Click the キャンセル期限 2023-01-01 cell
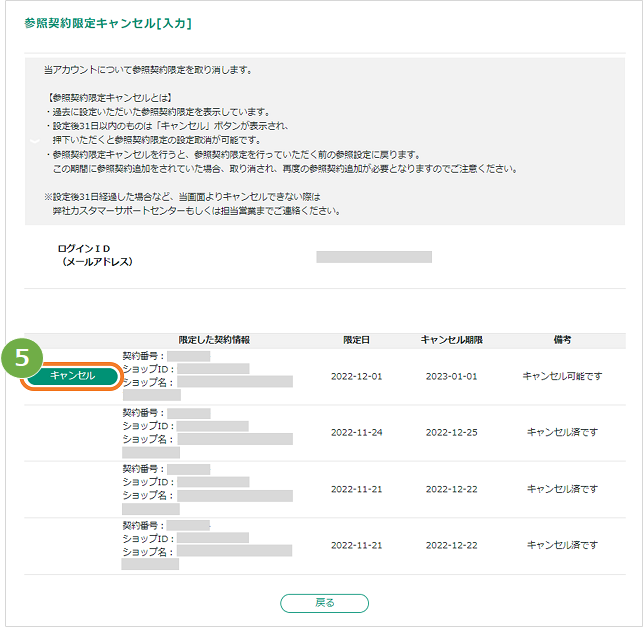Screen dimensions: 643x627 pos(451,376)
